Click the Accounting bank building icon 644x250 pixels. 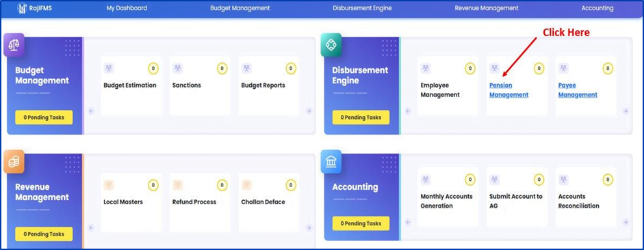click(331, 161)
